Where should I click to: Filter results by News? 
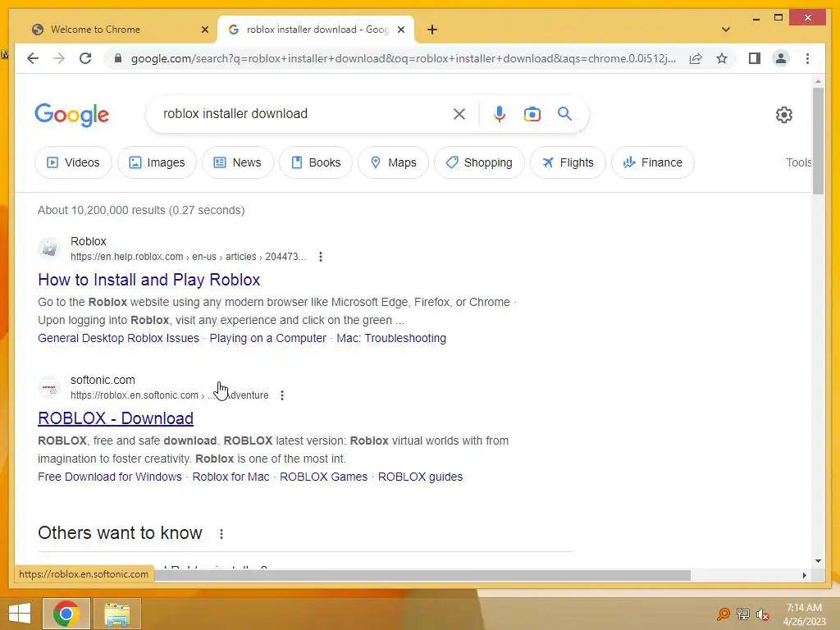[237, 162]
